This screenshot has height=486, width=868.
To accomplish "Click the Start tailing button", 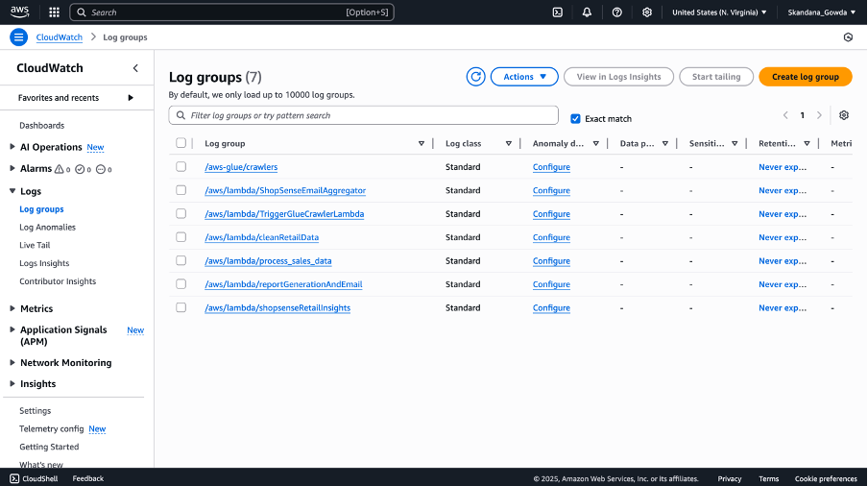I will click(716, 77).
